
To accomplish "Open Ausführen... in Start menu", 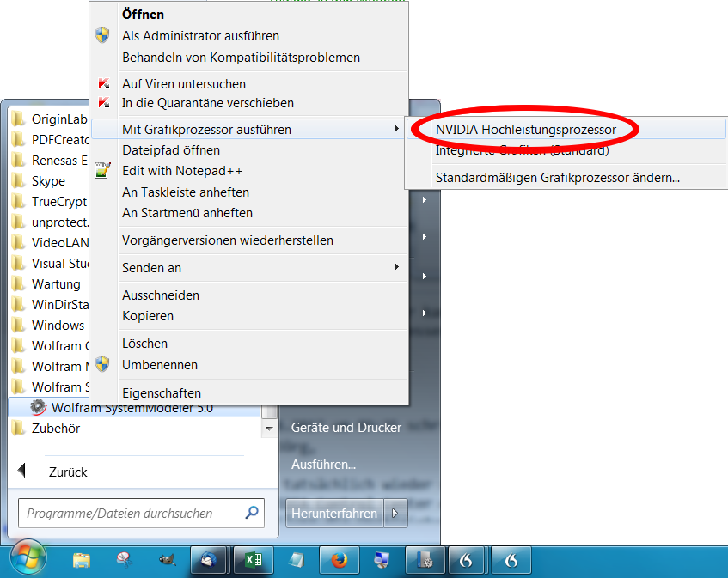I will [x=324, y=464].
